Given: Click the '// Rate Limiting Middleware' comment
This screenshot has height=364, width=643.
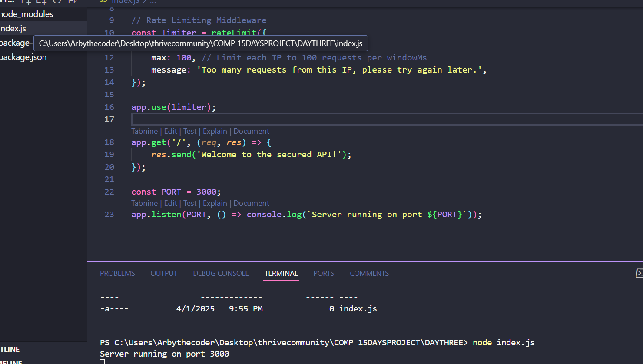Looking at the screenshot, I should tap(199, 20).
